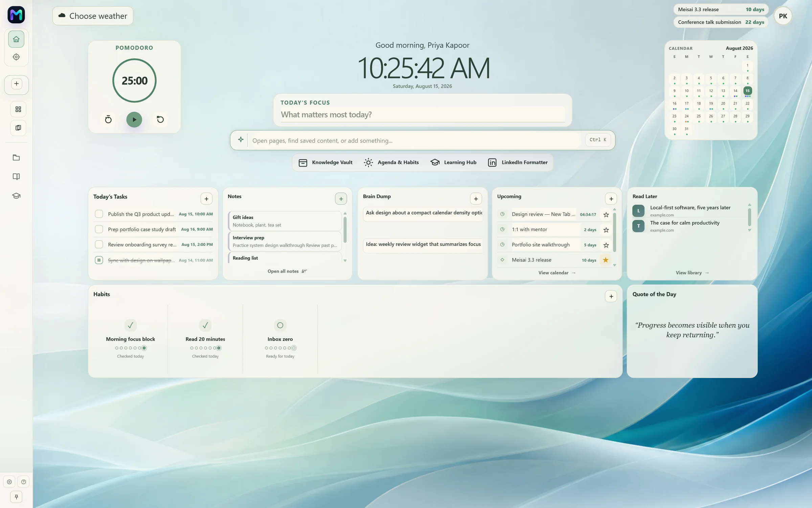Image resolution: width=812 pixels, height=508 pixels.
Task: Open the Gift ideas note
Action: [285, 221]
